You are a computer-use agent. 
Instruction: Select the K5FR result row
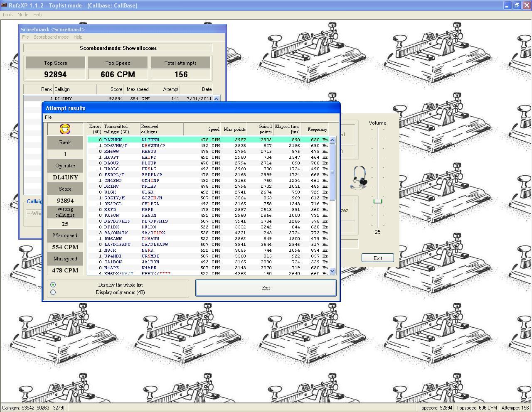click(208, 210)
